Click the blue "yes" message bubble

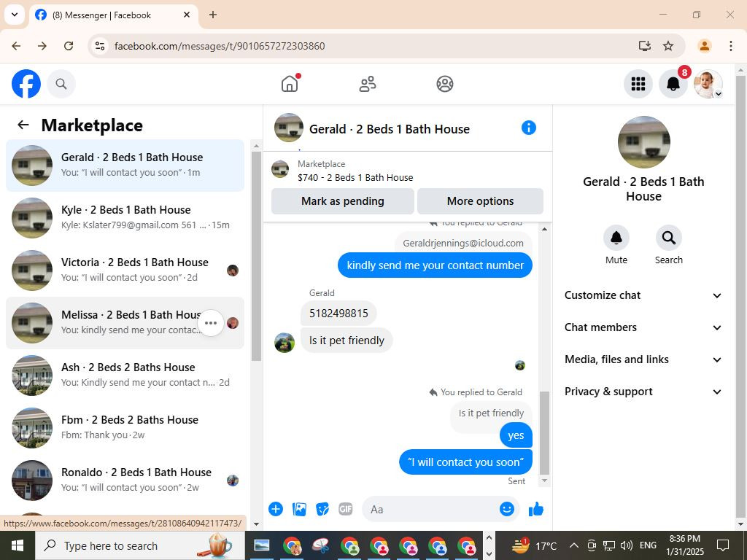516,435
